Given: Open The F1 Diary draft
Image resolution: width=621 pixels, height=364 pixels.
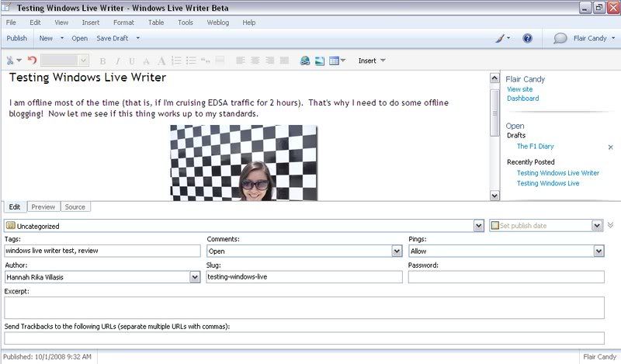Looking at the screenshot, I should pos(535,146).
